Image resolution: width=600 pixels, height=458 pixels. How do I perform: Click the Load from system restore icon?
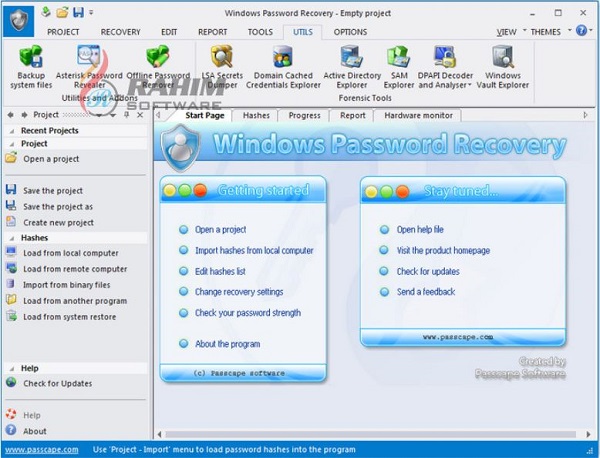[11, 316]
